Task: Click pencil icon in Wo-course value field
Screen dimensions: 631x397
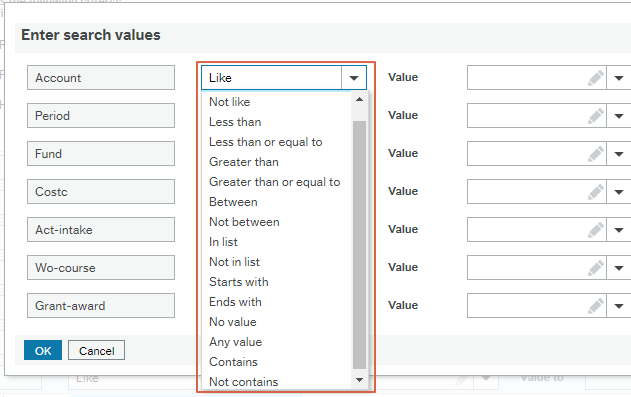Action: click(x=596, y=268)
